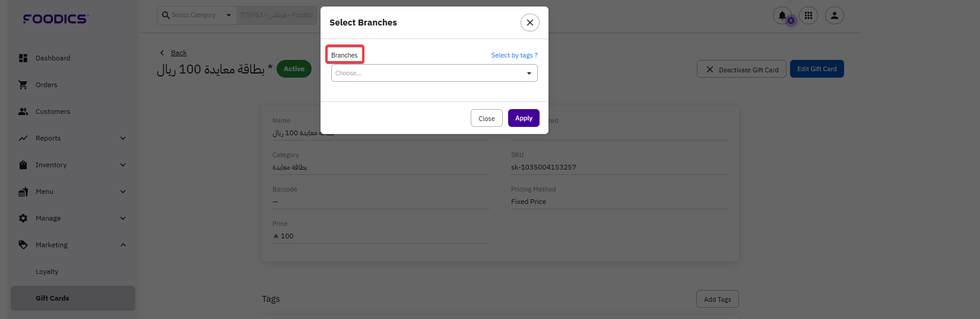Open Loyalty under Marketing
The width and height of the screenshot is (980, 319).
[47, 272]
